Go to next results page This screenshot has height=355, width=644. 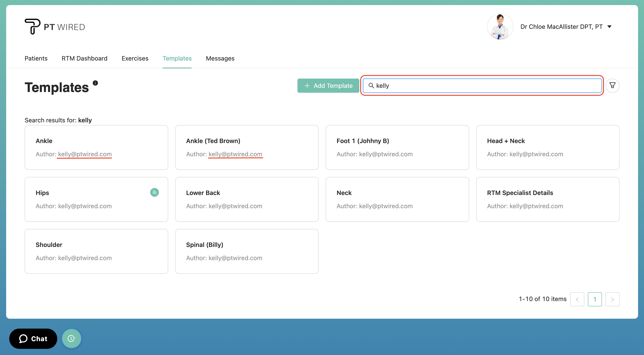(x=612, y=299)
